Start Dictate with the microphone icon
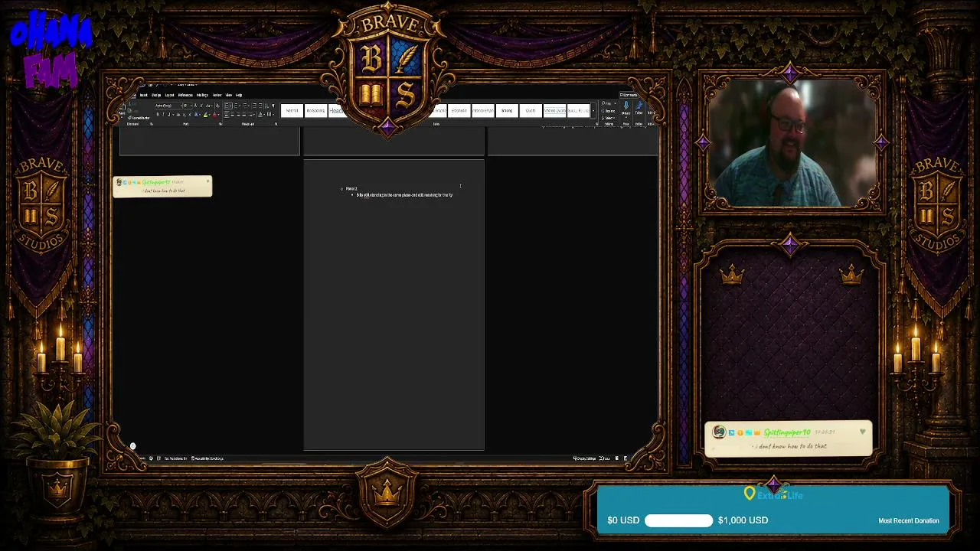 click(626, 108)
